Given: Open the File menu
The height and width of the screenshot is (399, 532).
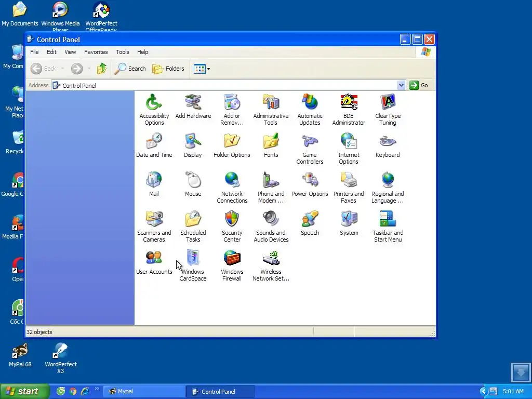Looking at the screenshot, I should click(x=34, y=52).
